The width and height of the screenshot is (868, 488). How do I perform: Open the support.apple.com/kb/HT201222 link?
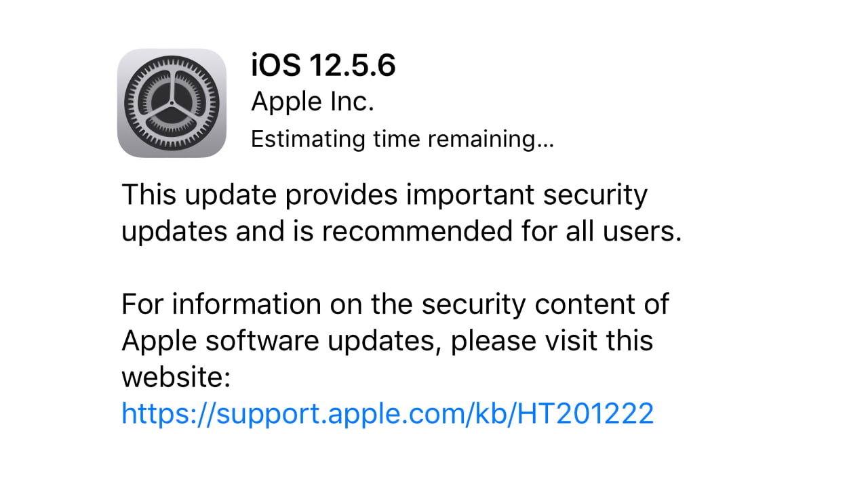pyautogui.click(x=387, y=413)
